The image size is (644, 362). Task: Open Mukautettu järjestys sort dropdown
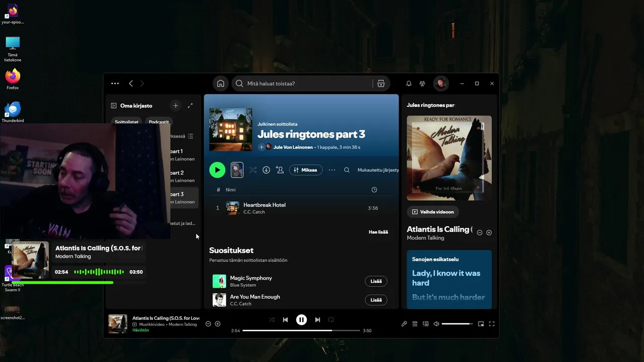(378, 170)
